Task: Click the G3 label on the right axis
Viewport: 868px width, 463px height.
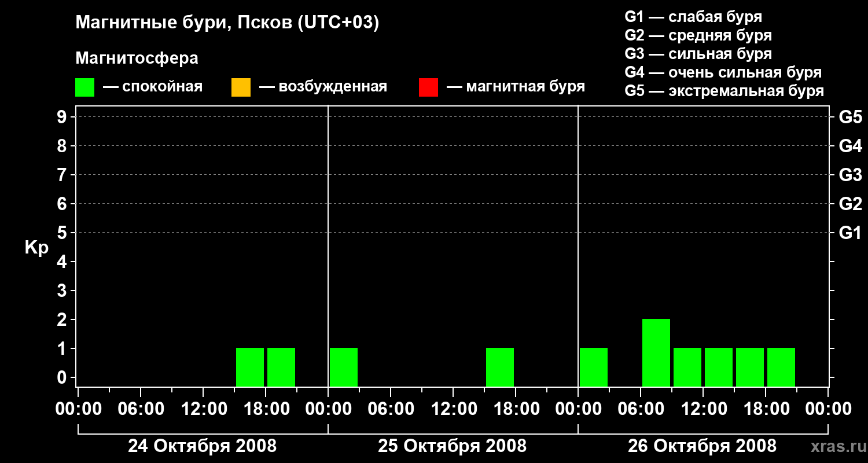Action: click(850, 175)
